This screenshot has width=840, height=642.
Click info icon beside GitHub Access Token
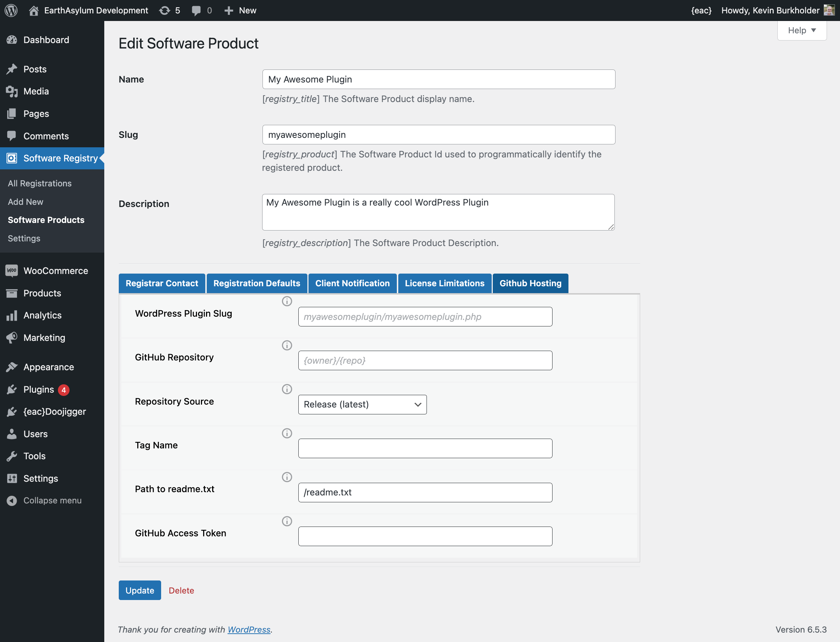[x=287, y=521]
